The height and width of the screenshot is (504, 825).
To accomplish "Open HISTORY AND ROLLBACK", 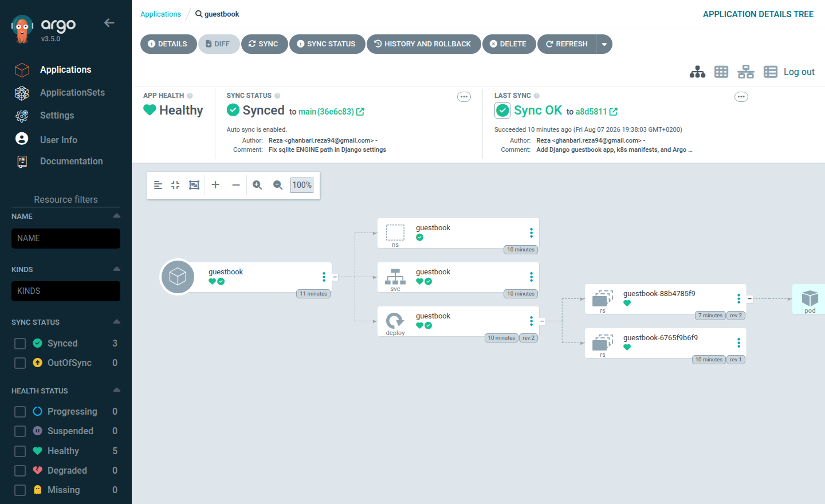I will point(423,44).
